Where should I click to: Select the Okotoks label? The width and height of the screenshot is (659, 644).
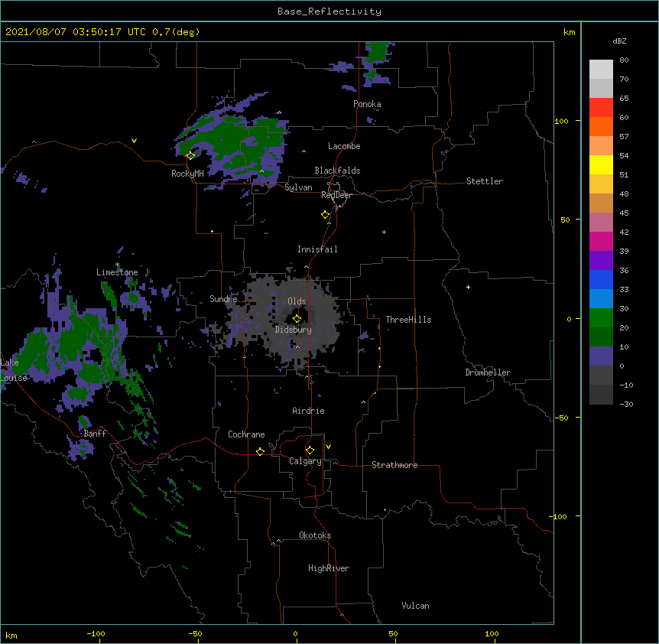(x=315, y=535)
